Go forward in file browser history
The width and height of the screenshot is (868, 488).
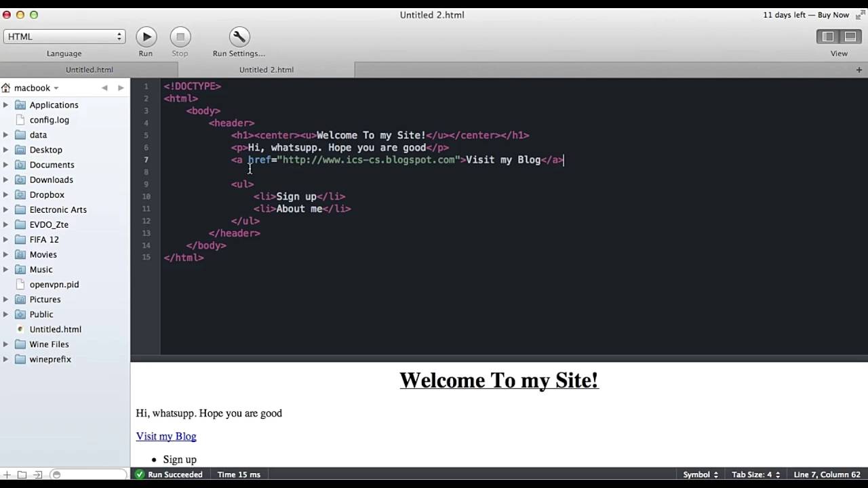(121, 88)
